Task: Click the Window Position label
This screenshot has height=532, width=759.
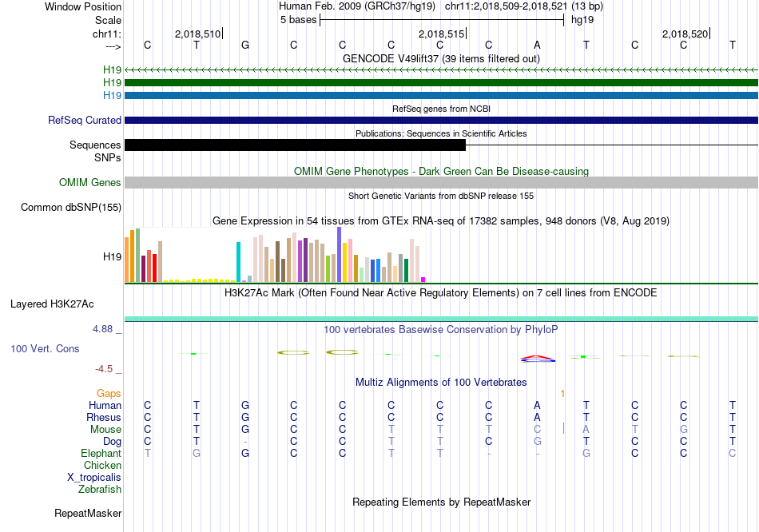Action: [83, 6]
